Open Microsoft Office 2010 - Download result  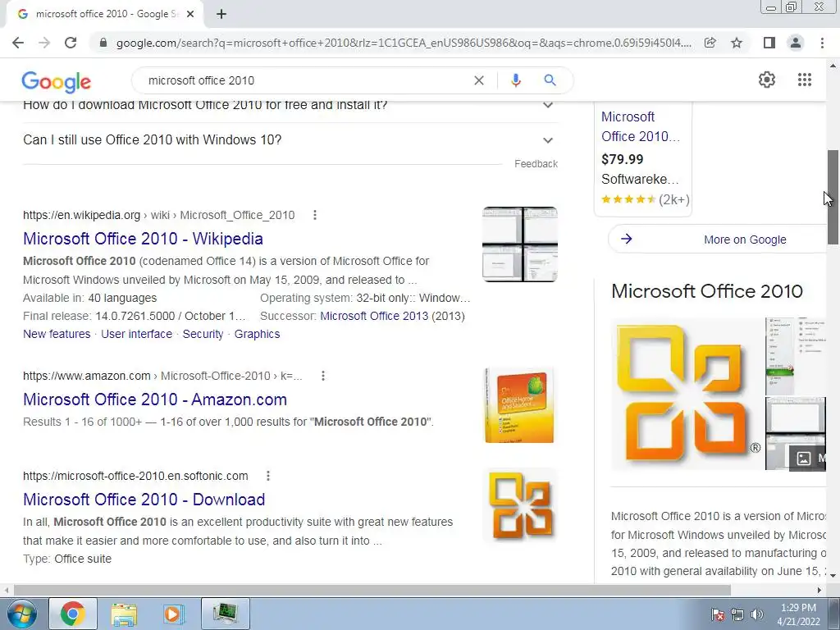point(144,500)
